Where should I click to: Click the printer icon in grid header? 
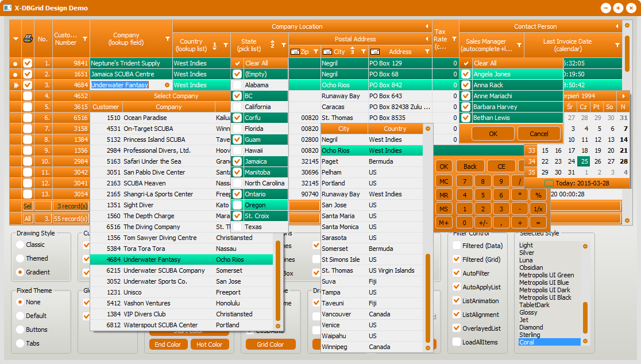[28, 39]
